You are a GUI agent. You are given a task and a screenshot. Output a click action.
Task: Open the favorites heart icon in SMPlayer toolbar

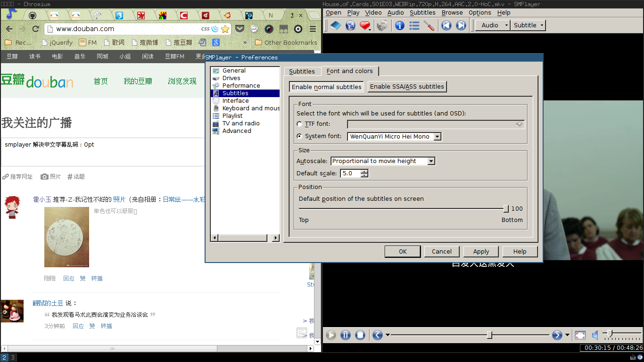pyautogui.click(x=365, y=25)
